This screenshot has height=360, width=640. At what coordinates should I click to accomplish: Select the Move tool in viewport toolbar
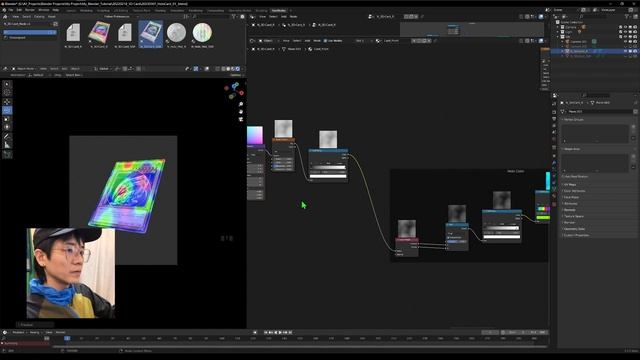tap(7, 102)
